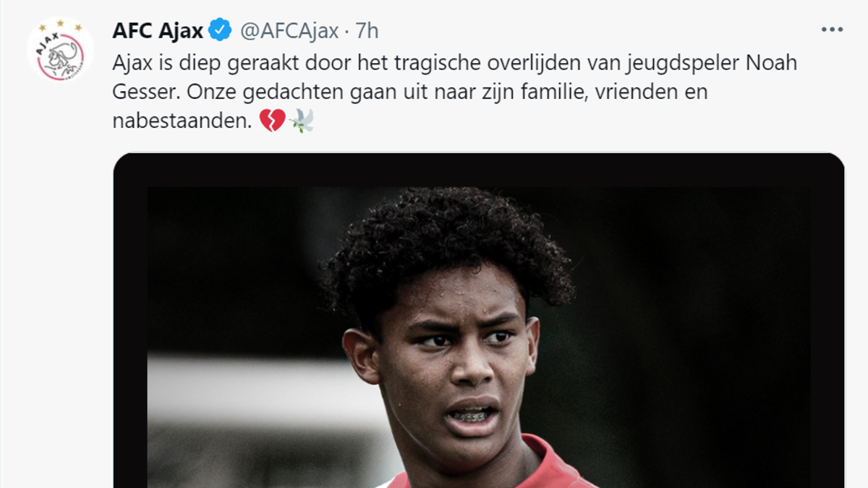868x488 pixels.
Task: Open the @AFCAjax handle link
Action: [289, 30]
